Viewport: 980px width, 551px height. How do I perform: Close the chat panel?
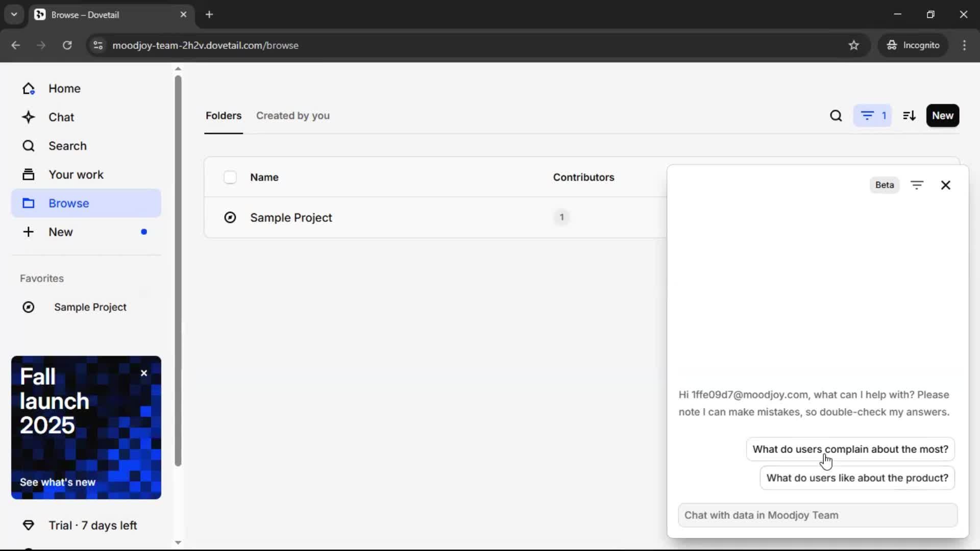coord(945,185)
